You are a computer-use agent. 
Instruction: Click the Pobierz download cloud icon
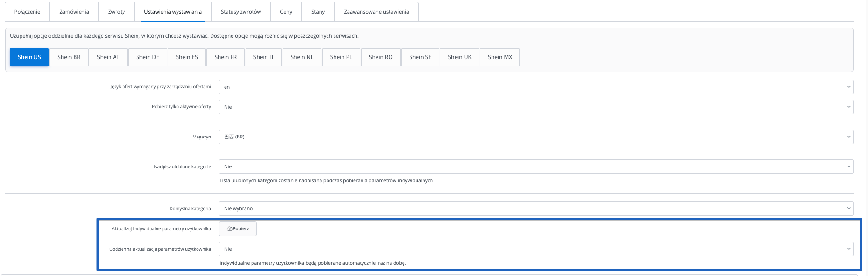tap(229, 229)
